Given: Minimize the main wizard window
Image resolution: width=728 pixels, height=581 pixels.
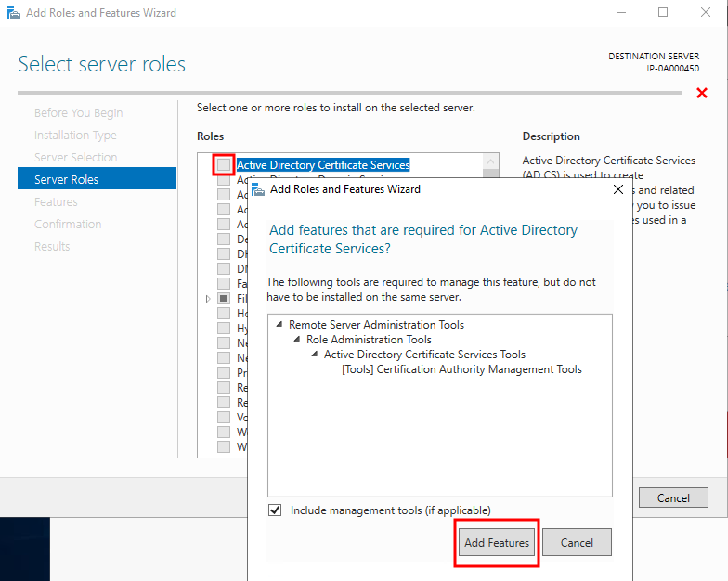Looking at the screenshot, I should tap(620, 13).
